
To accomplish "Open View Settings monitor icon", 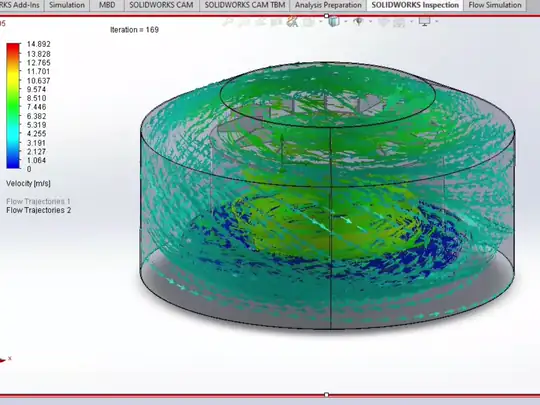I will click(x=424, y=22).
